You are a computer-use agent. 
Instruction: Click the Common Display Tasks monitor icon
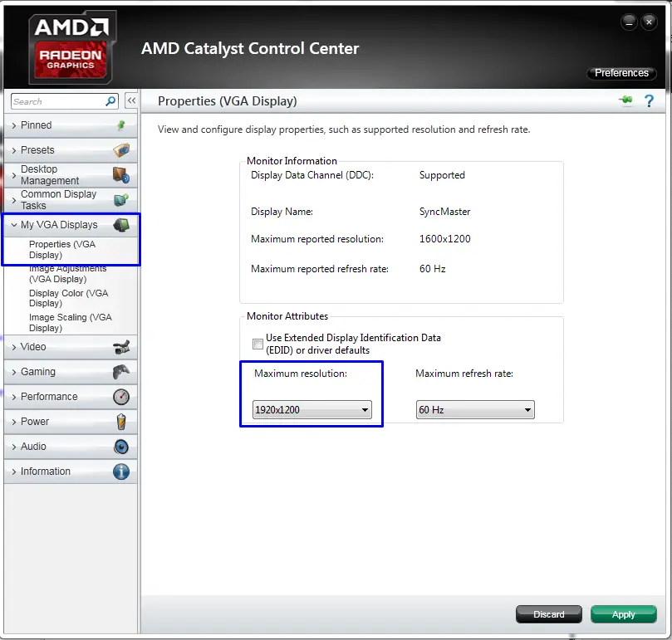(x=121, y=199)
